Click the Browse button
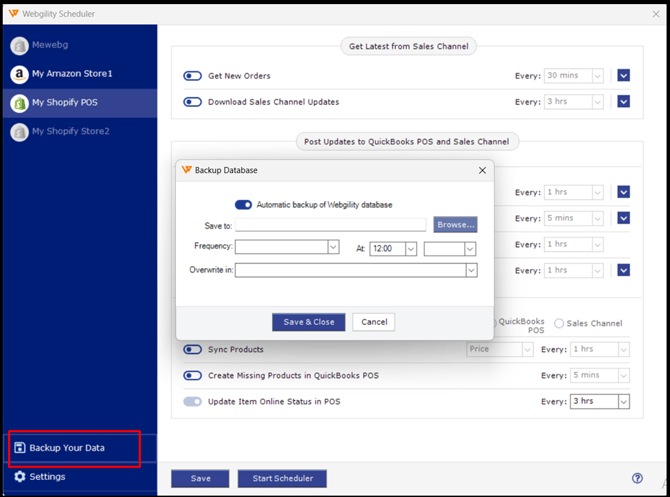670x497 pixels. point(455,225)
